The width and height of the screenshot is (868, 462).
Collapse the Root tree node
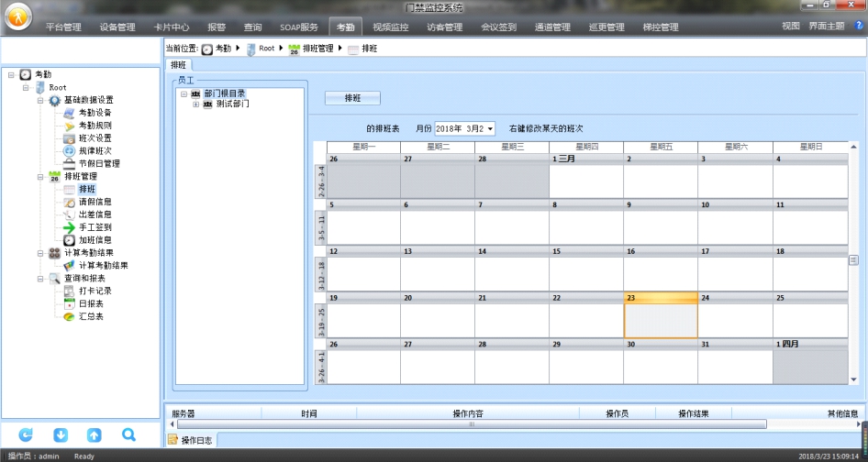click(x=26, y=87)
